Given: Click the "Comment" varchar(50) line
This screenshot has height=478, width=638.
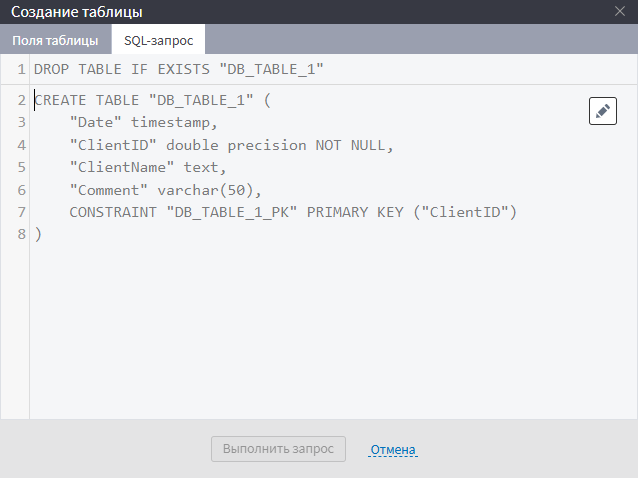Looking at the screenshot, I should (x=165, y=189).
